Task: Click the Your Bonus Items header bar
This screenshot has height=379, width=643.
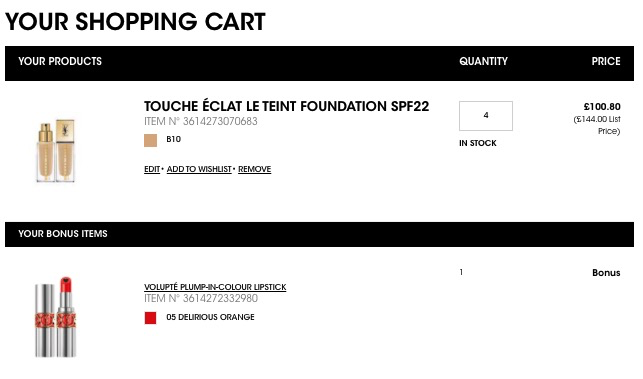Action: coord(319,234)
